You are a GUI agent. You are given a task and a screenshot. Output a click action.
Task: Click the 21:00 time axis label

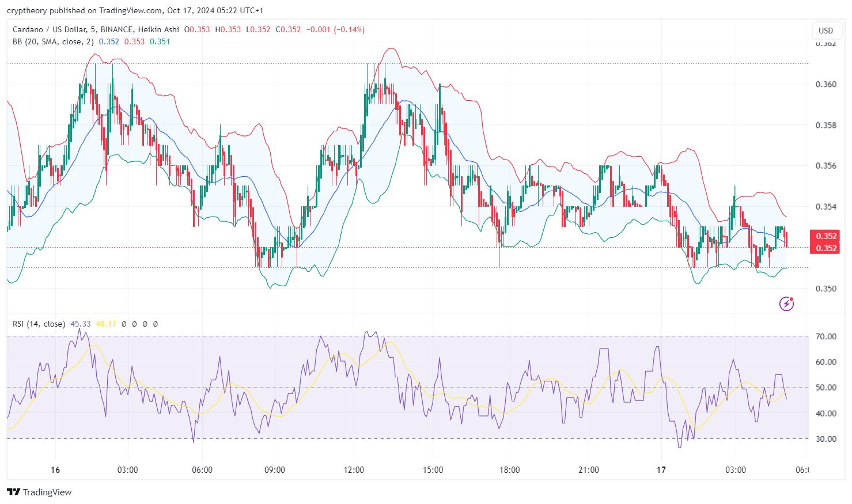pos(589,470)
